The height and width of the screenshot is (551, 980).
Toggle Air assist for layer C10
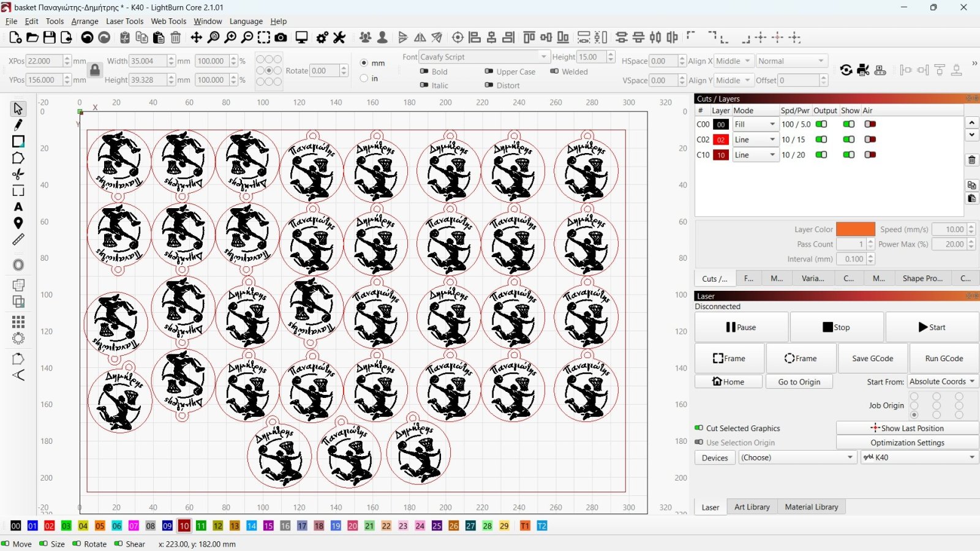click(x=870, y=155)
